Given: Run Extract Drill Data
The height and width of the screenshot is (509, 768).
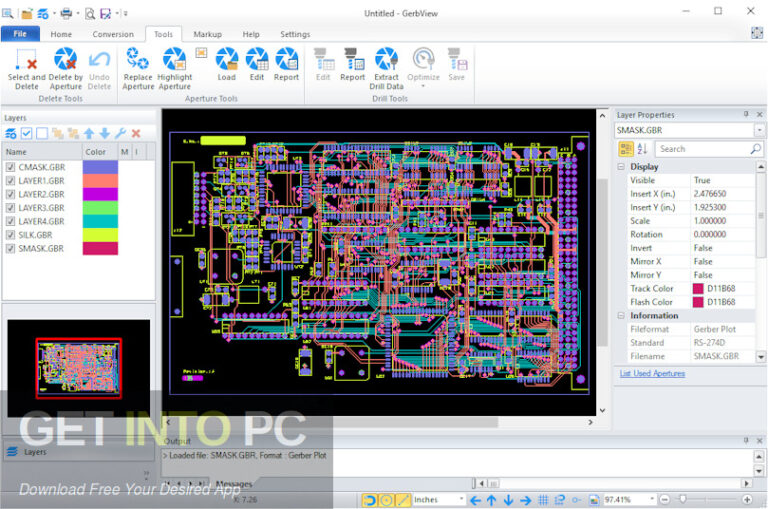Looking at the screenshot, I should [386, 69].
